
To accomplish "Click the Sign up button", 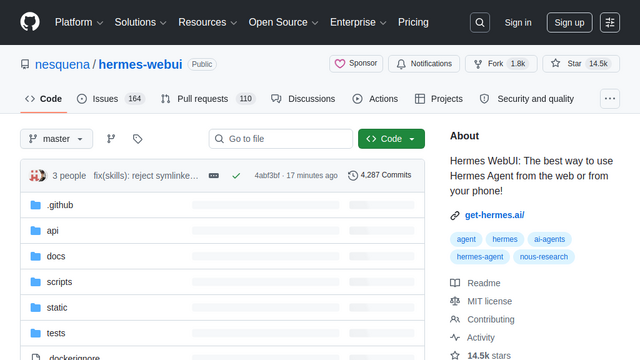I will tap(569, 22).
